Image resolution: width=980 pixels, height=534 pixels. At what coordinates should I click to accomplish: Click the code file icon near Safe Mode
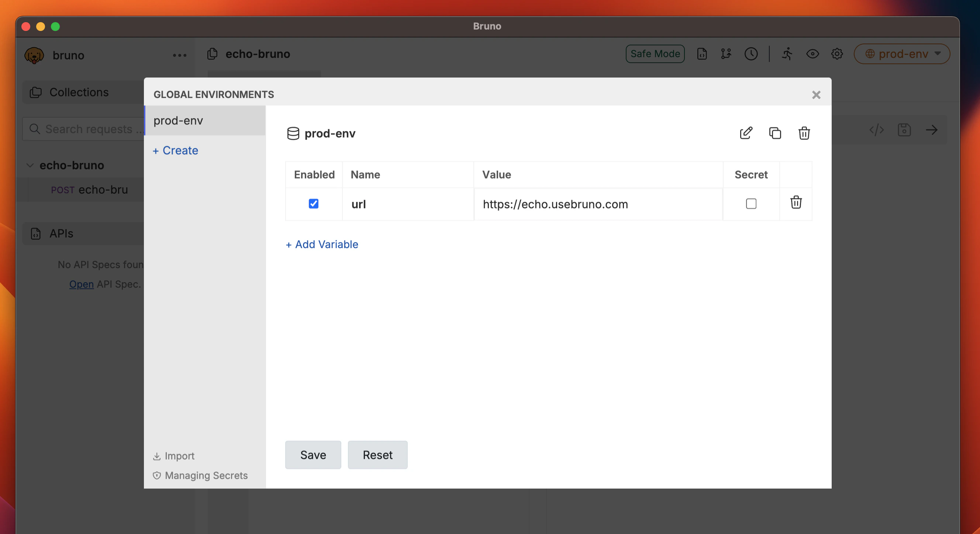[x=702, y=54]
